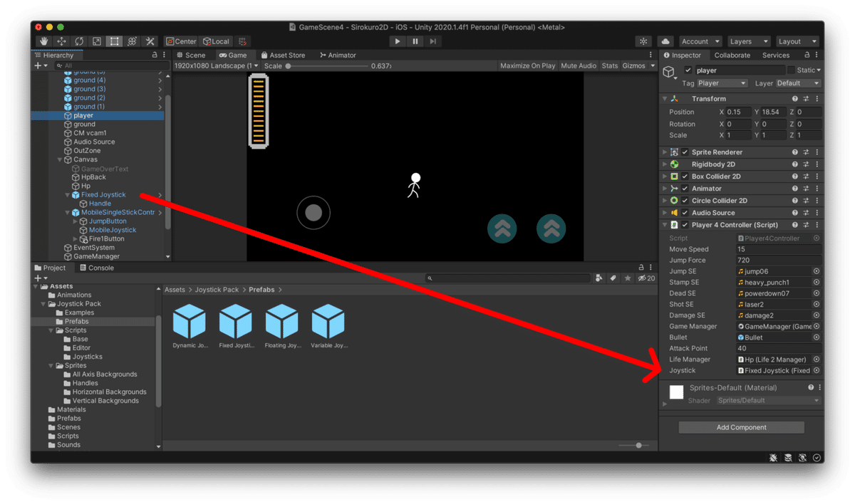Image resolution: width=855 pixels, height=504 pixels.
Task: Search by type icon in the Project panel
Action: point(599,278)
